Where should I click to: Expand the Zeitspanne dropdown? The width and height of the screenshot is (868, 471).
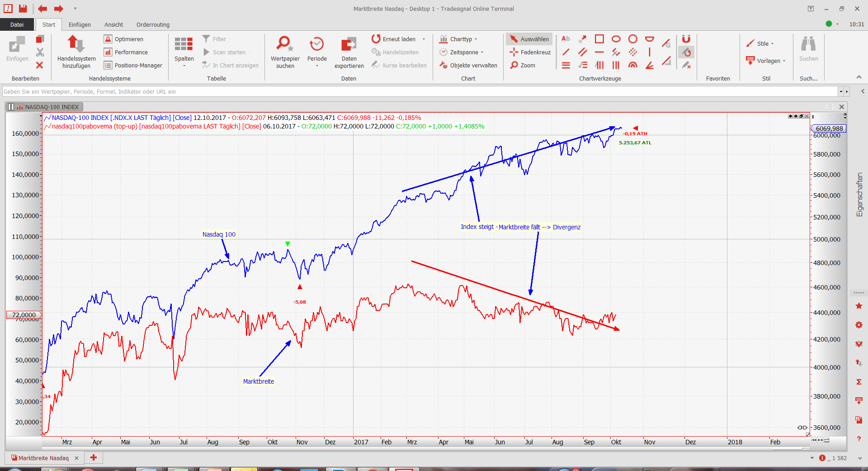(462, 52)
